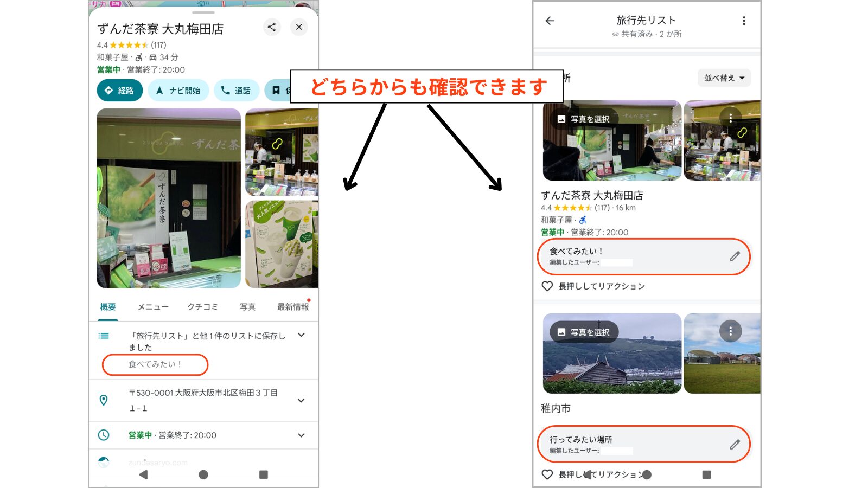Tap the recent apps button on right phone

tap(706, 474)
